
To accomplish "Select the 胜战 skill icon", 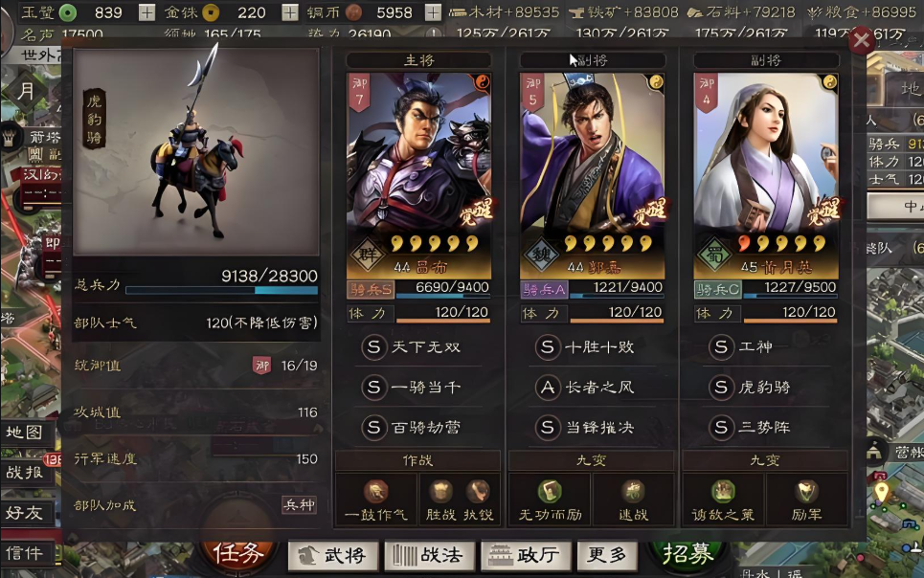I will (x=440, y=491).
